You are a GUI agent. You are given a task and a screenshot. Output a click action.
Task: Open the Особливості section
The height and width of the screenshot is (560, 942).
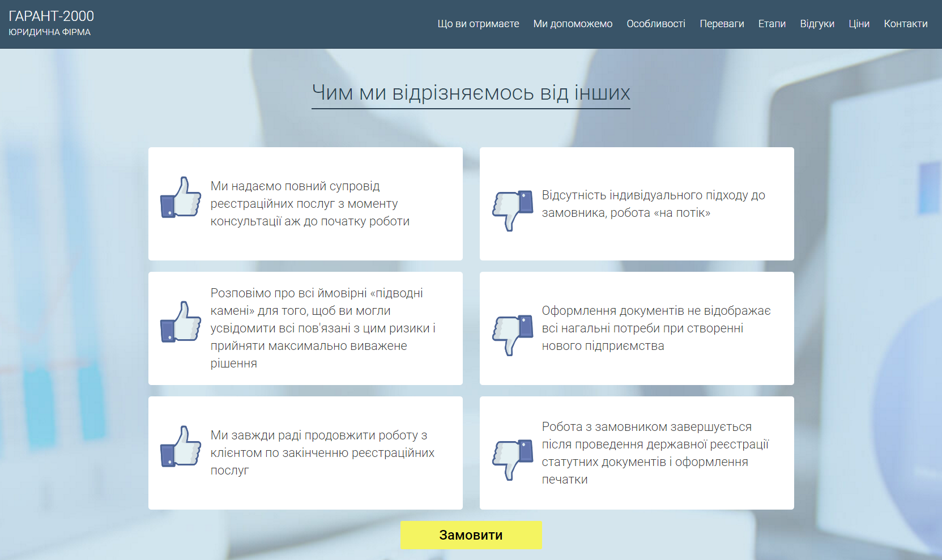[656, 24]
